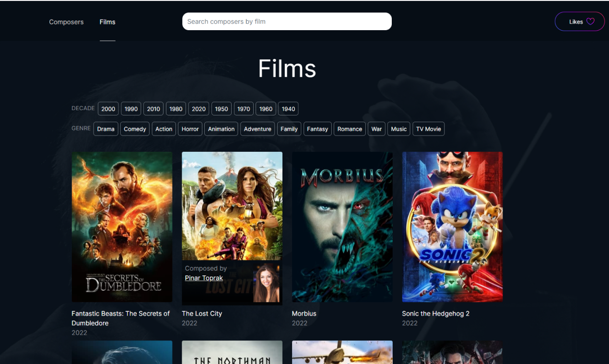Screen dimensions: 609x364
Task: Open the Secrets of Dumbledore poster
Action: tap(122, 227)
